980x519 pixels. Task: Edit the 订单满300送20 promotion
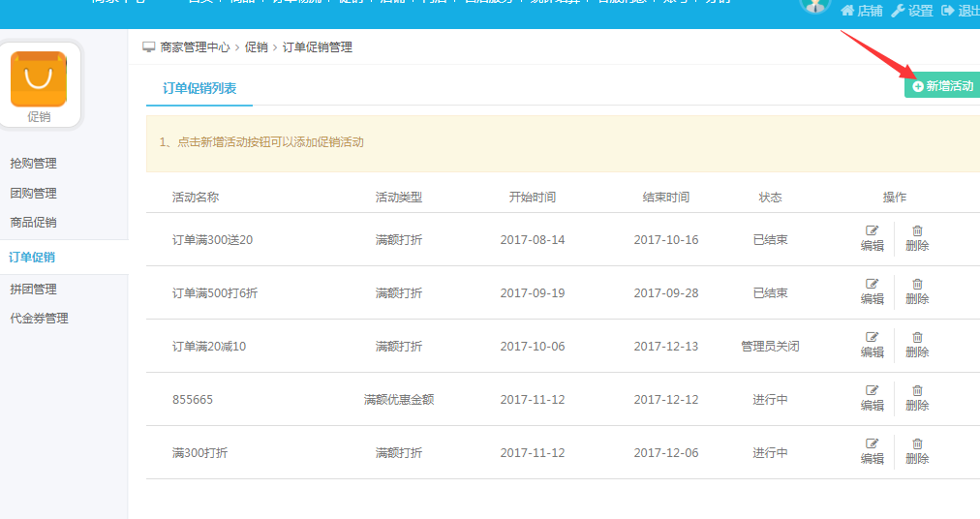[x=872, y=238]
